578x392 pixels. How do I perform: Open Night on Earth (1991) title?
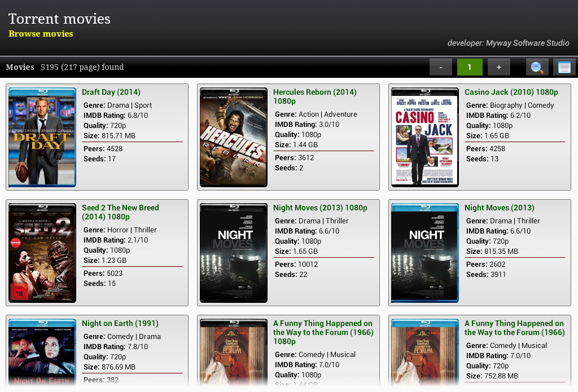[120, 324]
